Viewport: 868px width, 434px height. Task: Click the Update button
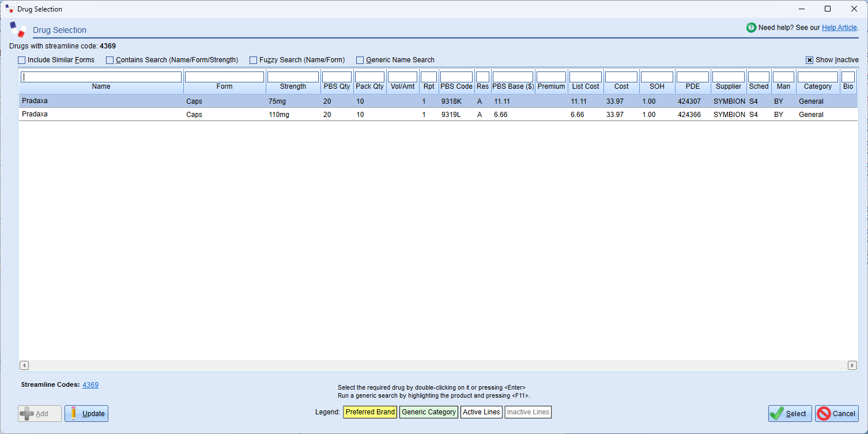[86, 413]
